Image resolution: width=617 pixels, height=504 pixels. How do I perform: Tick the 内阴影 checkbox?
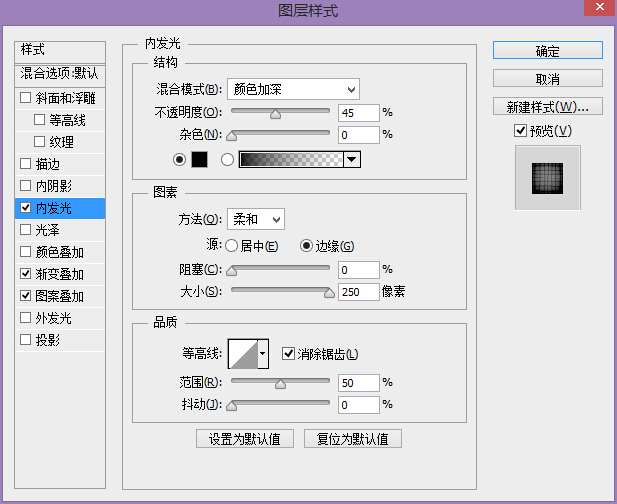[x=26, y=186]
